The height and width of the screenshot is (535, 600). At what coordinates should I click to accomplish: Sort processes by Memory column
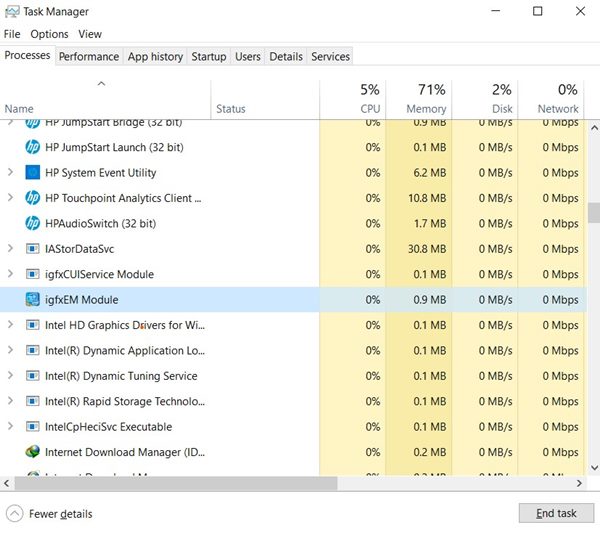[x=419, y=99]
